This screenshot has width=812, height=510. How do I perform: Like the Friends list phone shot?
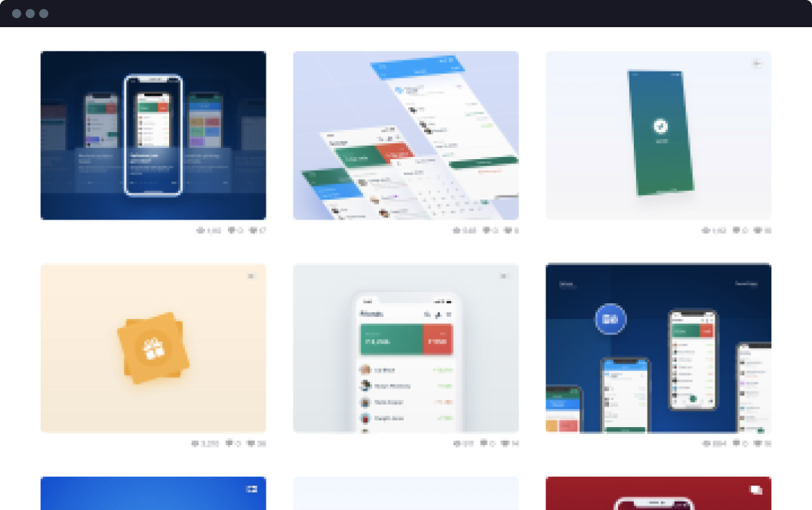pos(506,444)
